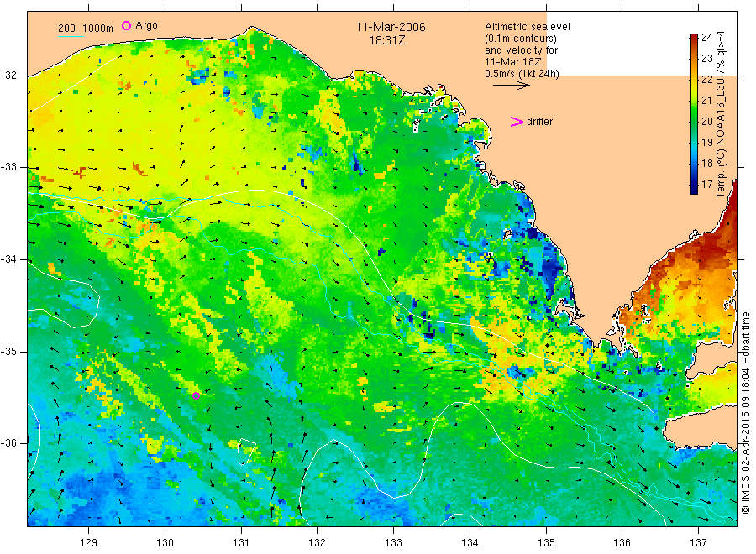
Task: Click the magenta drifter arrowhead symbol
Action: 517,122
